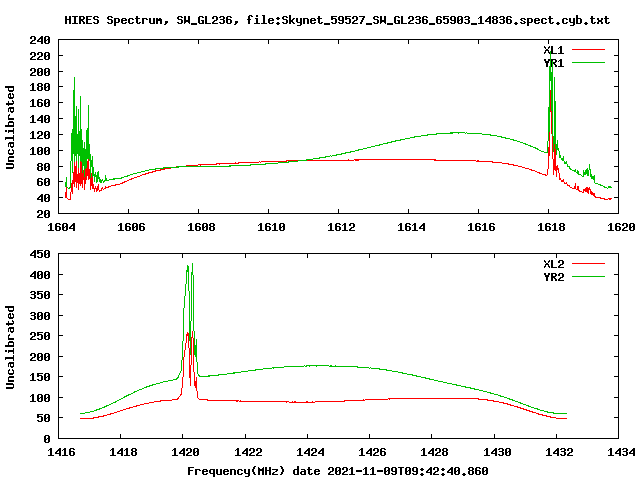Screen dimensions: 640x480
Task: Click the XL2 legend label
Action: (553, 264)
